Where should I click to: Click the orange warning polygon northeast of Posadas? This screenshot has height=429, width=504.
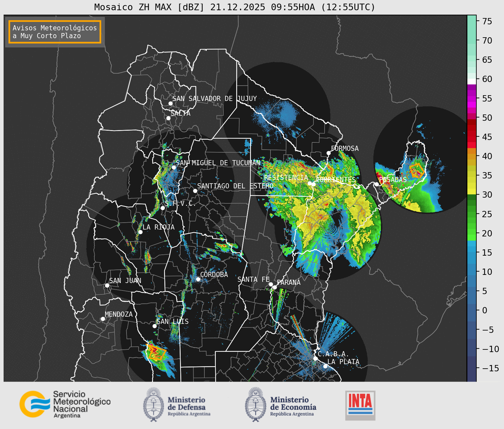417,171
